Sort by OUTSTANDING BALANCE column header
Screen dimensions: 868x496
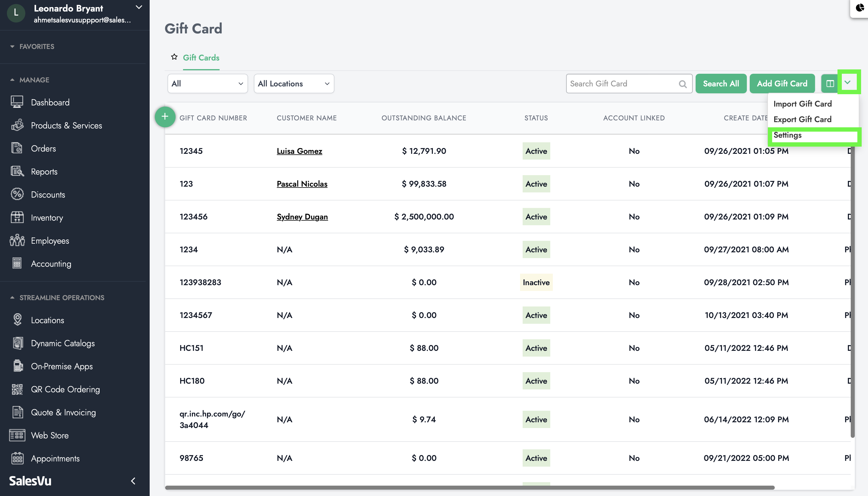pos(424,118)
